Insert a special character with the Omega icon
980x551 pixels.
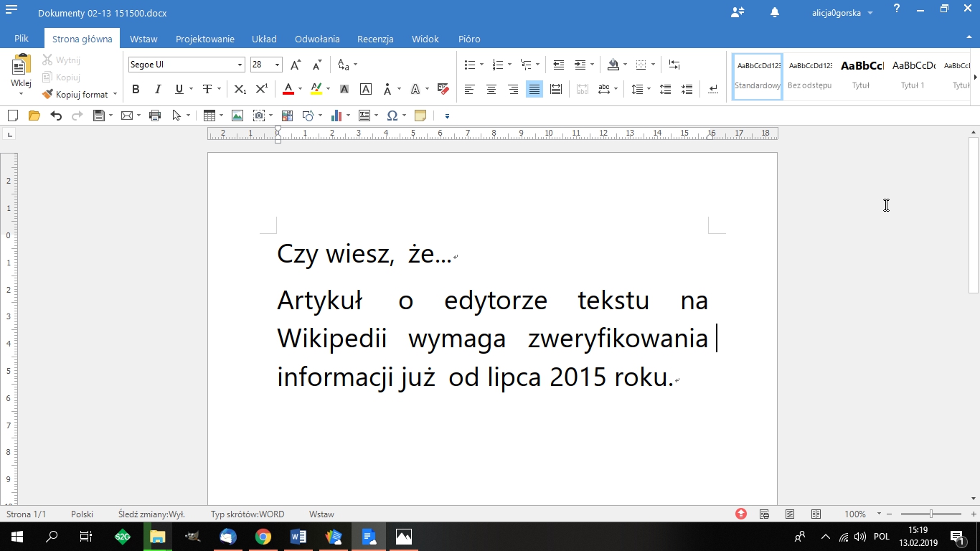(x=392, y=115)
